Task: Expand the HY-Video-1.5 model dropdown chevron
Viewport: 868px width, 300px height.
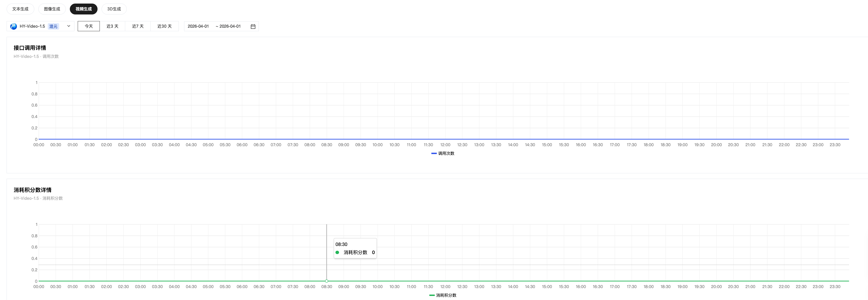Action: pos(69,26)
